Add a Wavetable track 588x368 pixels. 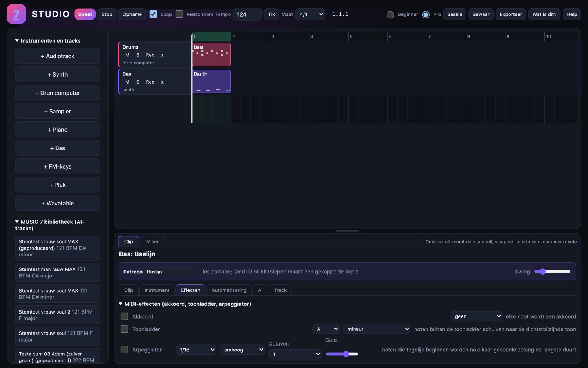[x=57, y=203]
